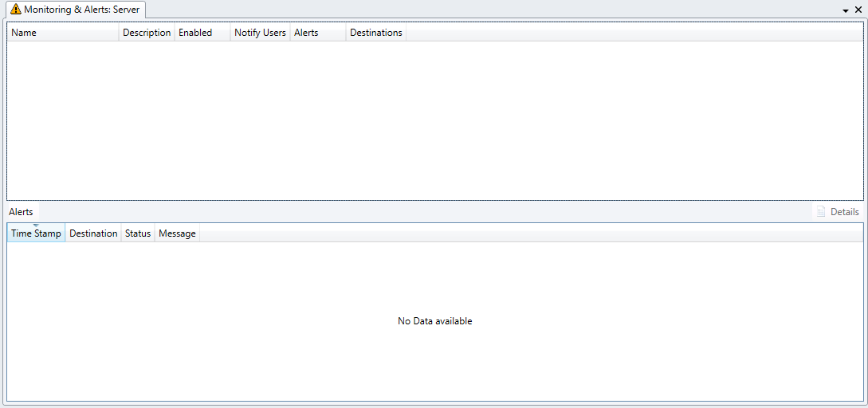Click the Message column header
The height and width of the screenshot is (408, 868).
[177, 233]
